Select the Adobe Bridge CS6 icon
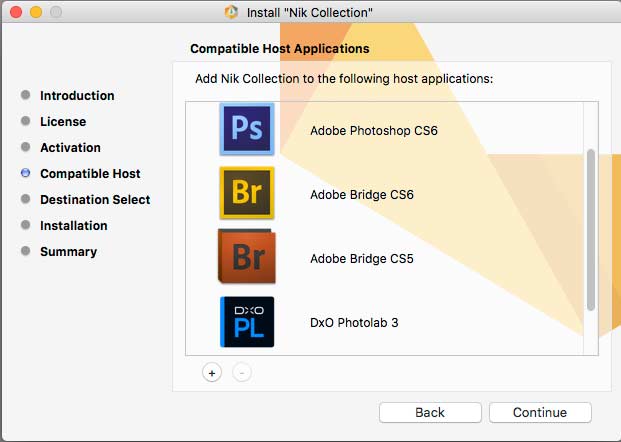 click(247, 193)
